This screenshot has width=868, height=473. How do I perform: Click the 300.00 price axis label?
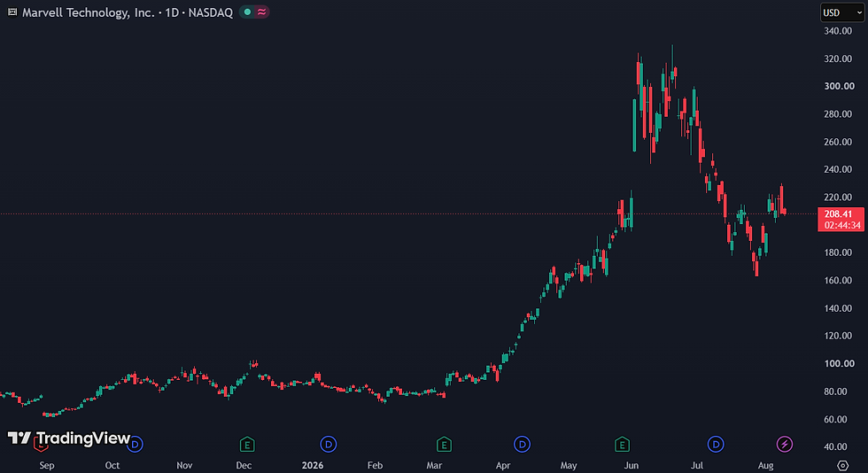(840, 87)
